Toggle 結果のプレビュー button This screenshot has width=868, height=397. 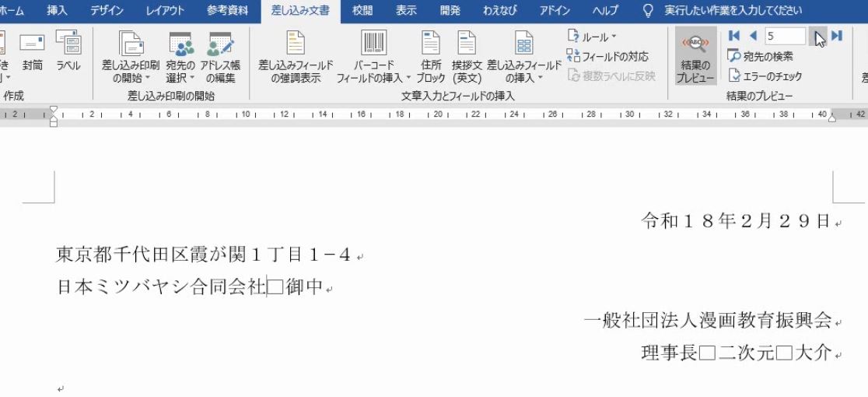[695, 56]
